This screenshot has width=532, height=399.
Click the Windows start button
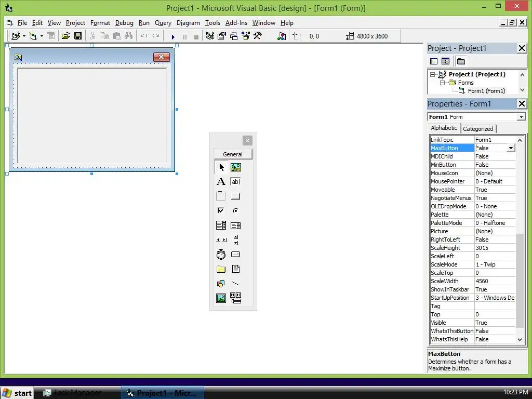pos(17,393)
